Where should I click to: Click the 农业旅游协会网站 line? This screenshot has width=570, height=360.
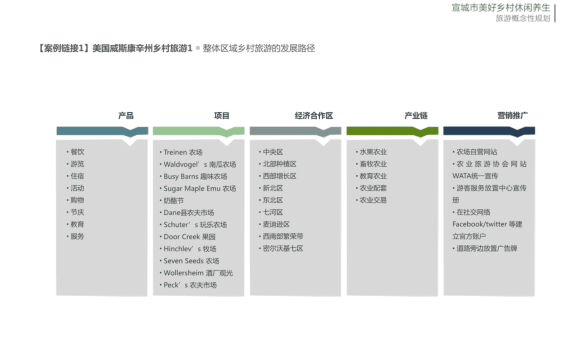tap(491, 164)
